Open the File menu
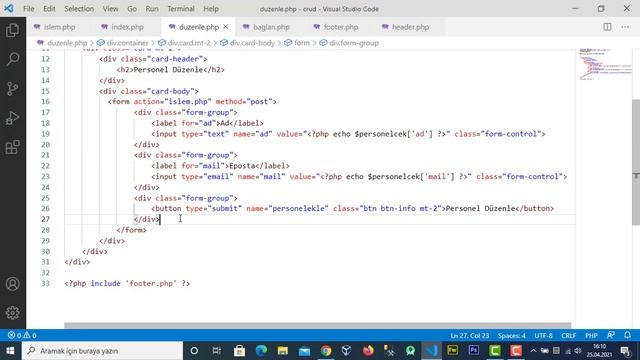The width and height of the screenshot is (640, 360). (29, 9)
